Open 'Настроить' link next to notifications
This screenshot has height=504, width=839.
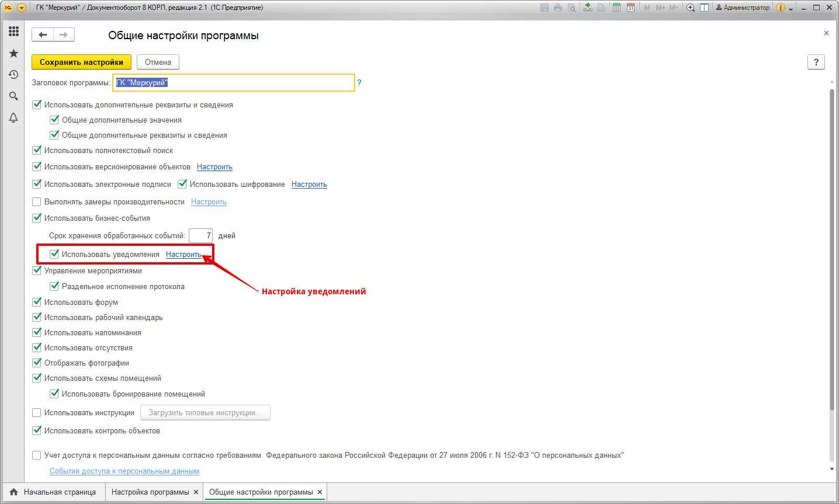point(183,254)
